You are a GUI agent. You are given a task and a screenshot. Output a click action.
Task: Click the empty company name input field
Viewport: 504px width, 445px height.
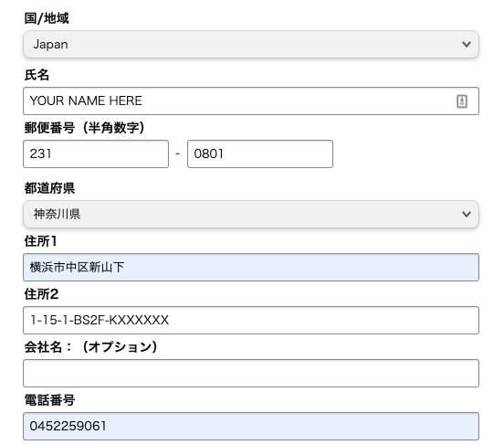click(x=251, y=373)
